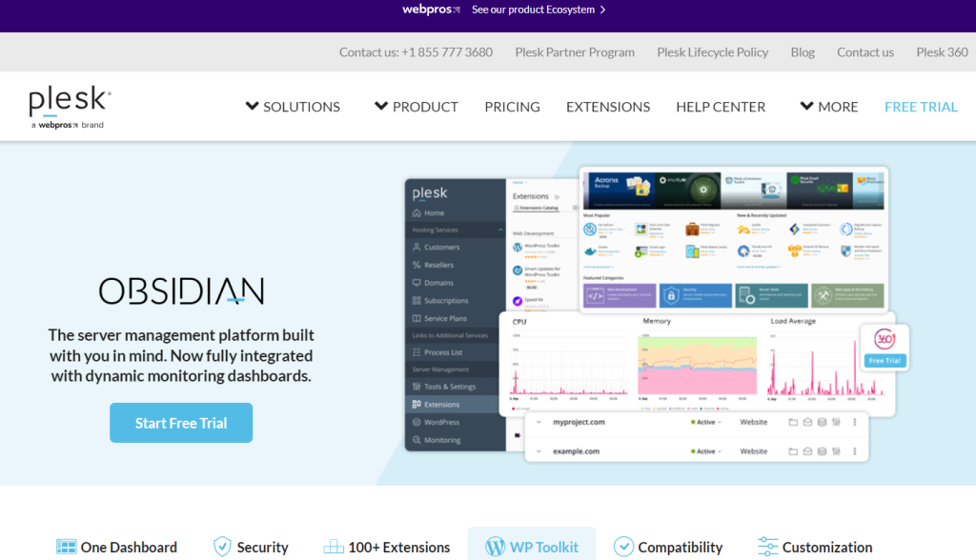
Task: Expand the PRODUCT dropdown menu
Action: click(x=417, y=107)
